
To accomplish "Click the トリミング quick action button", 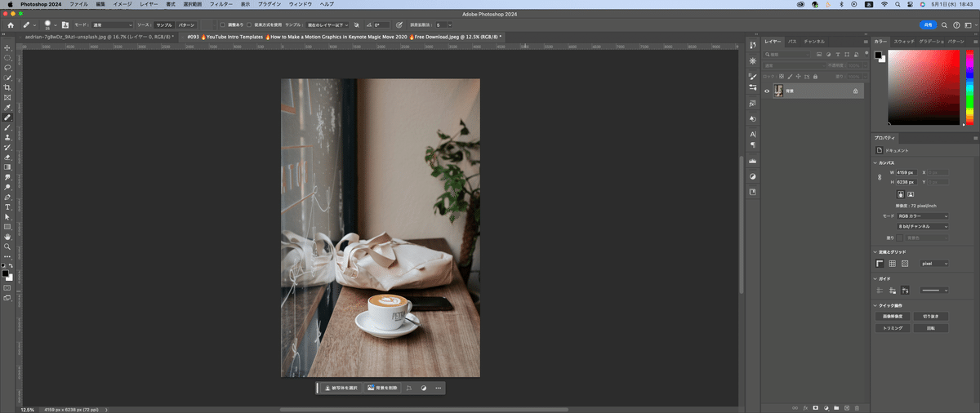I will [x=893, y=328].
